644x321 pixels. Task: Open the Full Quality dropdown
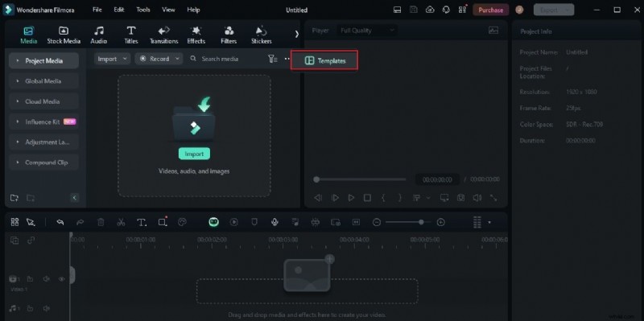pyautogui.click(x=366, y=31)
